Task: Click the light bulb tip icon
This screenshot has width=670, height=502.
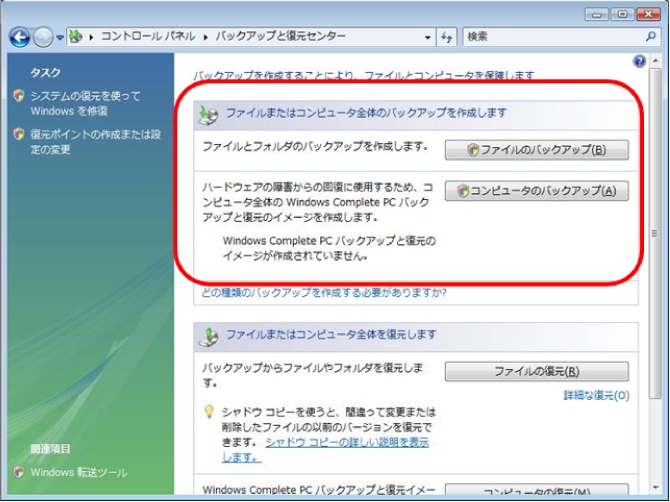Action: coord(209,412)
